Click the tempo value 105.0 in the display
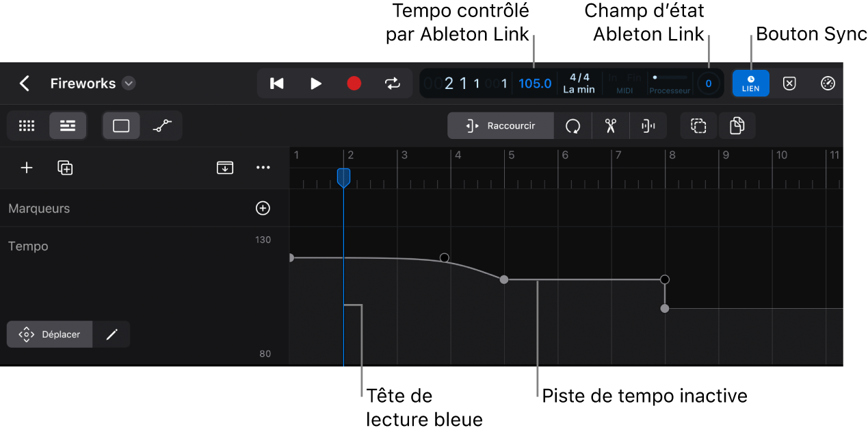The image size is (868, 430). tap(534, 83)
